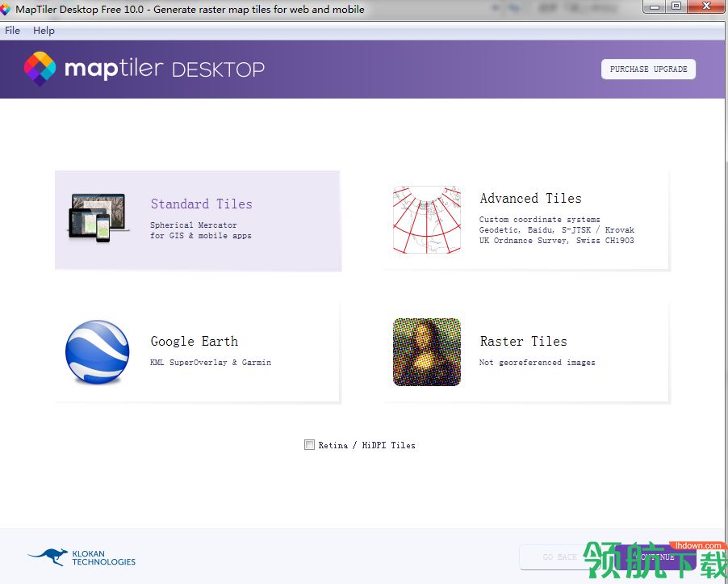Click 'UK Ordnance Survey, Swiss CH1903' line
The image size is (728, 584).
coord(557,240)
